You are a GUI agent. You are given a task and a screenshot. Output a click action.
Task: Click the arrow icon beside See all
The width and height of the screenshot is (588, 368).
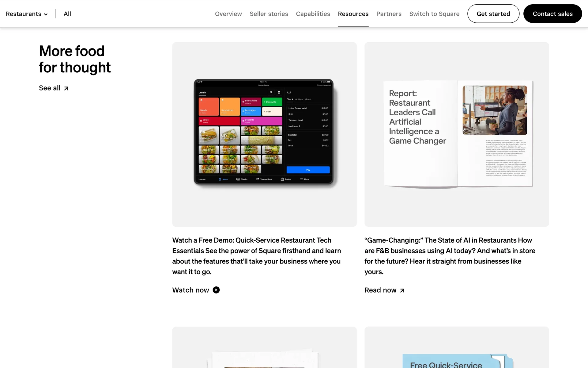(x=66, y=88)
